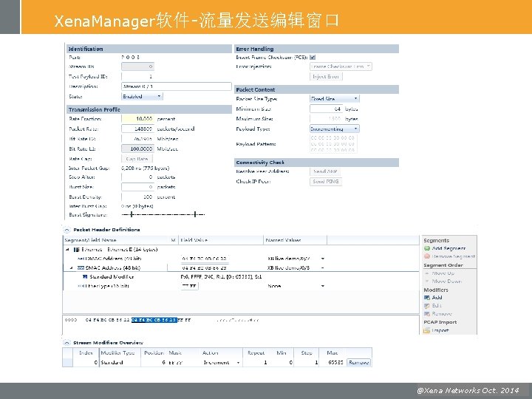The height and width of the screenshot is (399, 532).
Task: Click the Packet Rate input field
Action: click(x=137, y=129)
